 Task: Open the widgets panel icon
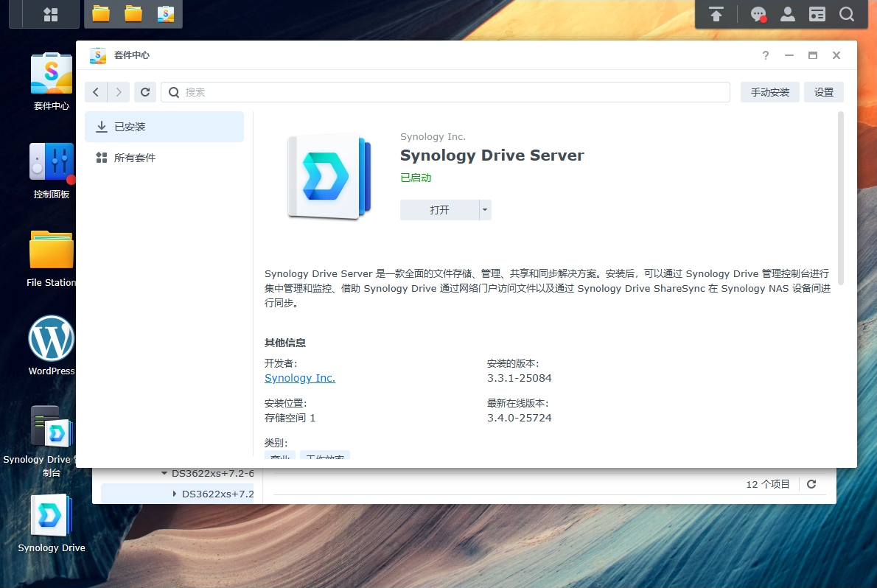(817, 14)
